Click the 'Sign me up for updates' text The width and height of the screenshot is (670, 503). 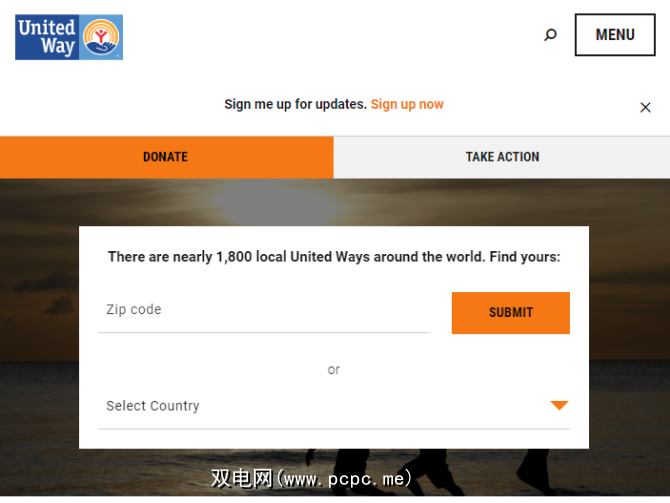coord(295,104)
